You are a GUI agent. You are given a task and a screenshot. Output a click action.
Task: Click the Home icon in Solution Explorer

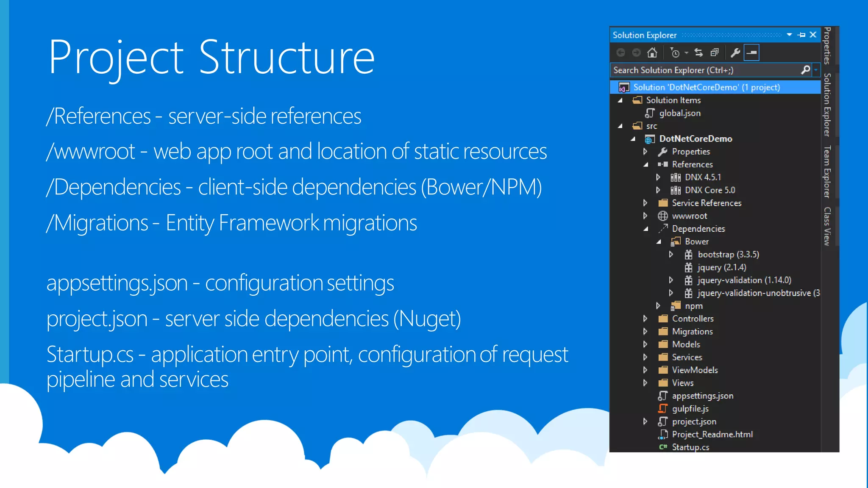click(x=652, y=53)
